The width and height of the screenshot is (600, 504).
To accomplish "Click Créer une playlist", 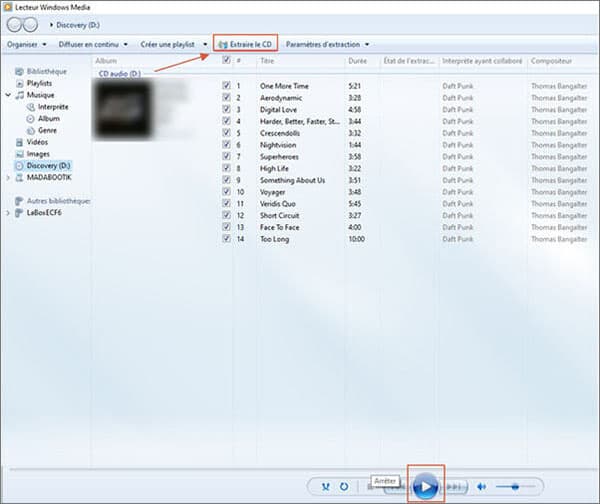I will coord(168,44).
